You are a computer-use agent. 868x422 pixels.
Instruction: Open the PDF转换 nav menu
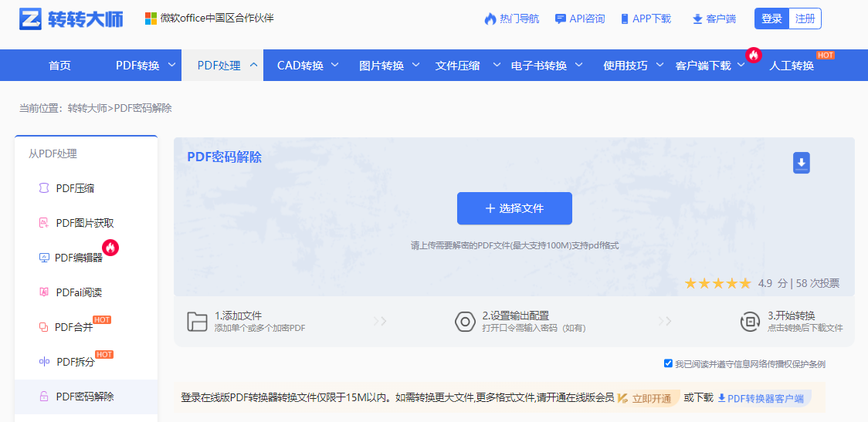[137, 66]
